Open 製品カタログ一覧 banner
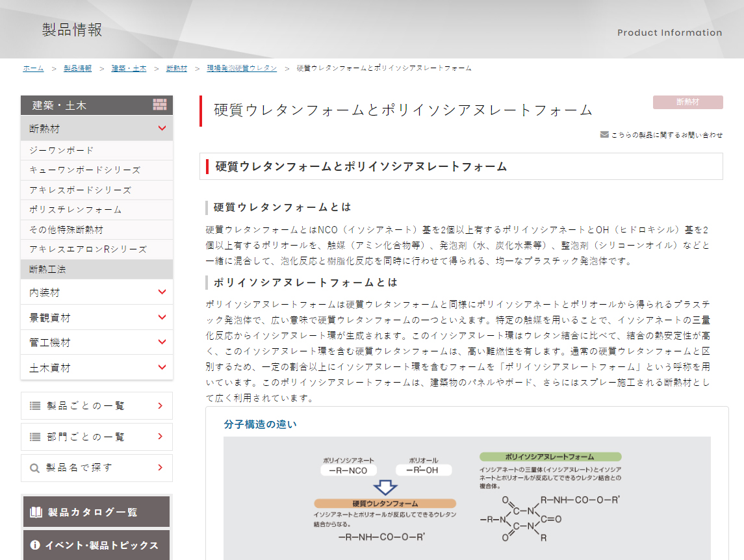Image resolution: width=744 pixels, height=560 pixels. coord(96,511)
